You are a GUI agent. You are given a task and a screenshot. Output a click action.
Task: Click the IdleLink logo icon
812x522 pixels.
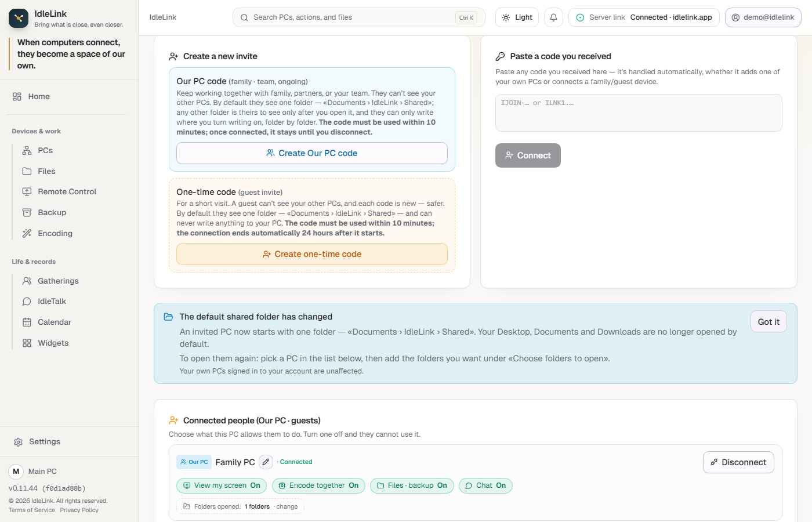click(x=19, y=18)
